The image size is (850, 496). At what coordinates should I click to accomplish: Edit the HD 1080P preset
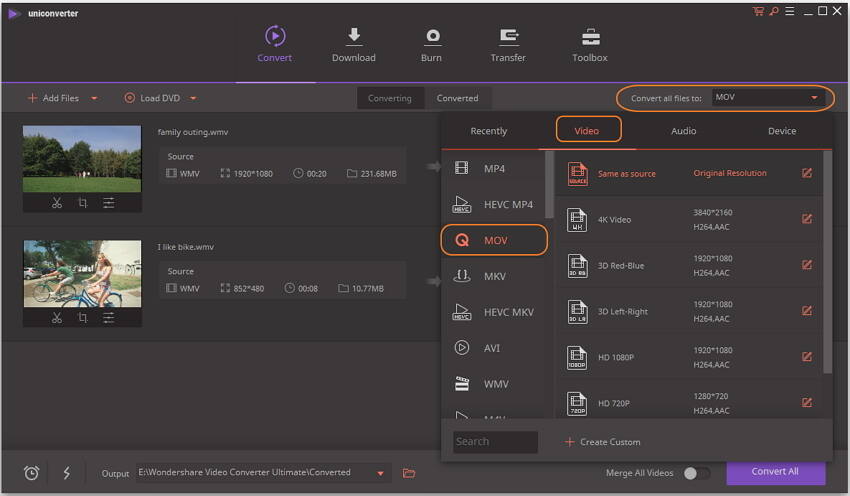click(807, 356)
